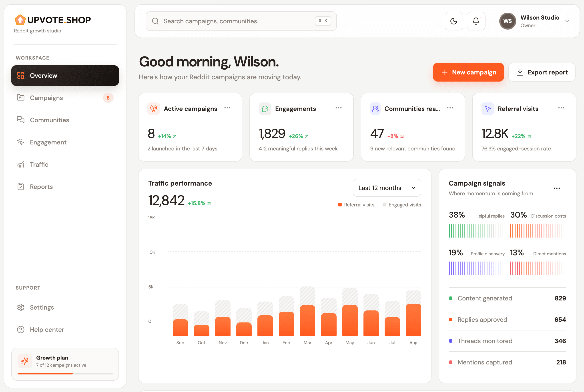Open Campaigns in the sidebar

point(65,98)
